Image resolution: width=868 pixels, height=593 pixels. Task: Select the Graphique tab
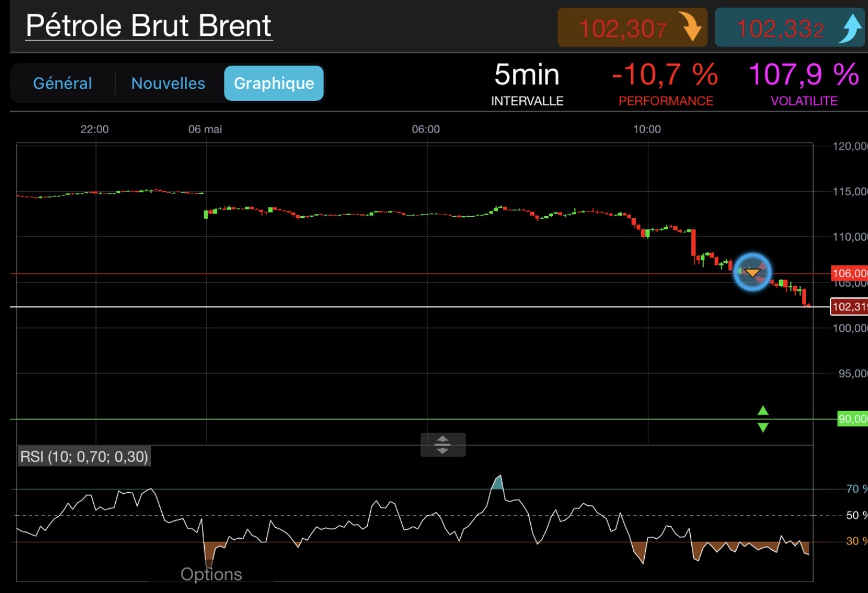click(x=273, y=83)
